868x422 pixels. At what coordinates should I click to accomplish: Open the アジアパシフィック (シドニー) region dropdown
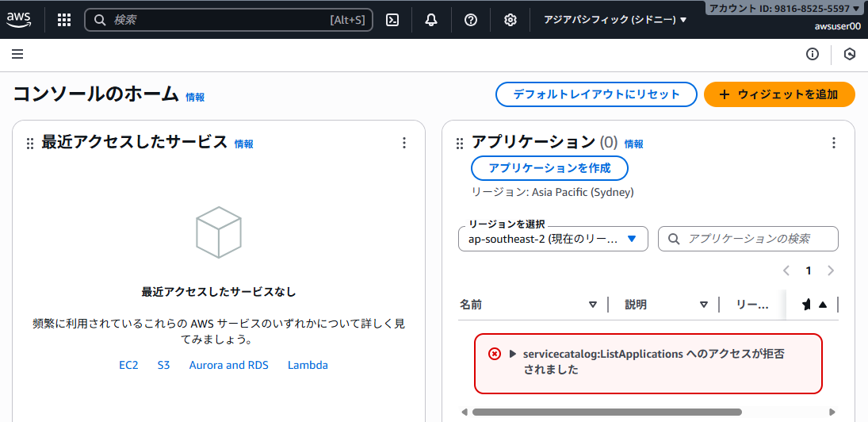pos(615,20)
